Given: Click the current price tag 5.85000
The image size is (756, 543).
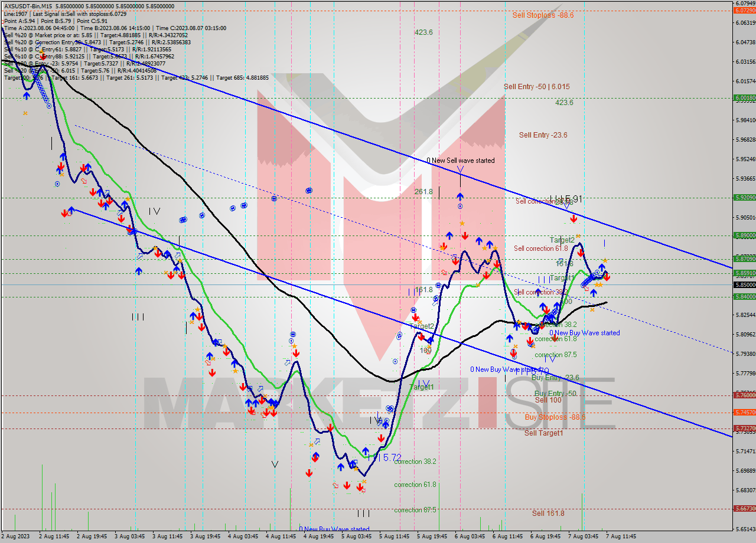Looking at the screenshot, I should click(x=744, y=284).
